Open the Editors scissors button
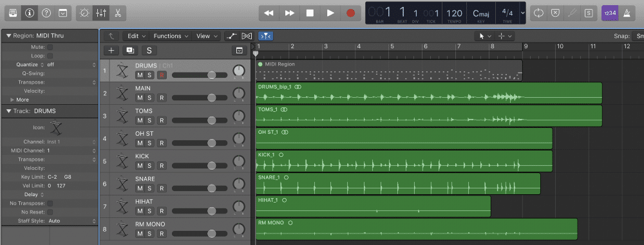The width and height of the screenshot is (644, 245). pyautogui.click(x=117, y=13)
